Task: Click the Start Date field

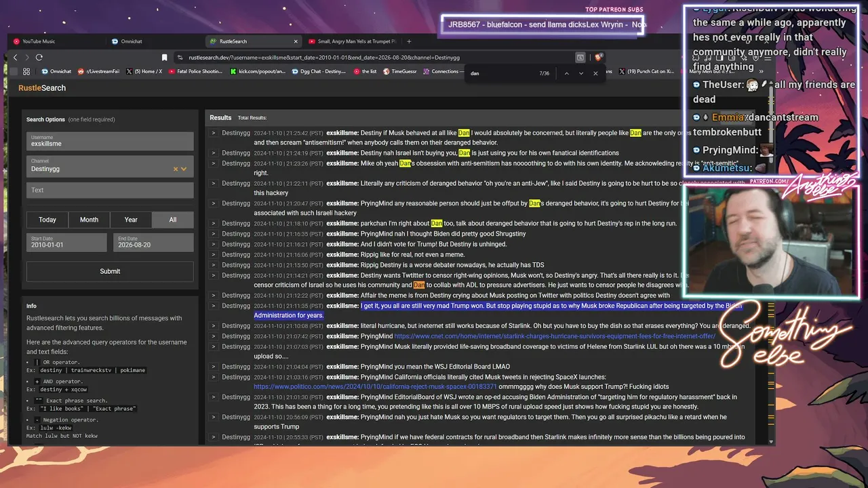Action: click(66, 242)
